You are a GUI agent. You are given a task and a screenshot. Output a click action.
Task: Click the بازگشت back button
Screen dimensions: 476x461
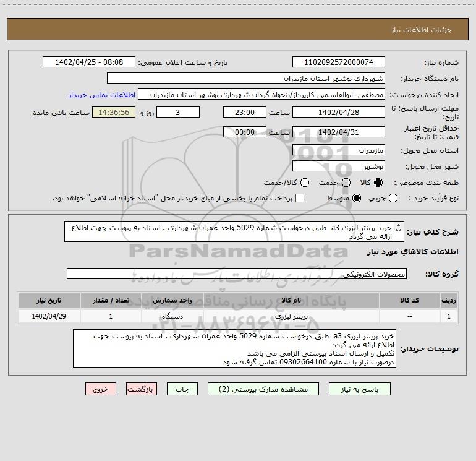142,389
